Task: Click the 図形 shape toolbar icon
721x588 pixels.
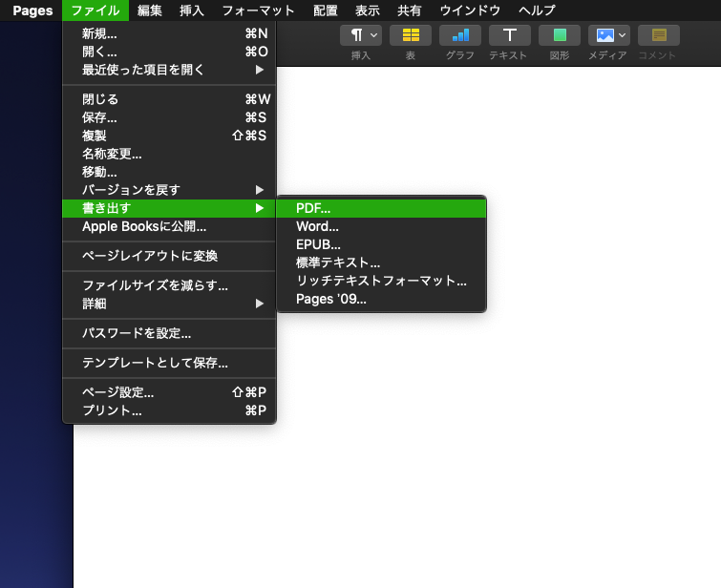Action: tap(560, 35)
